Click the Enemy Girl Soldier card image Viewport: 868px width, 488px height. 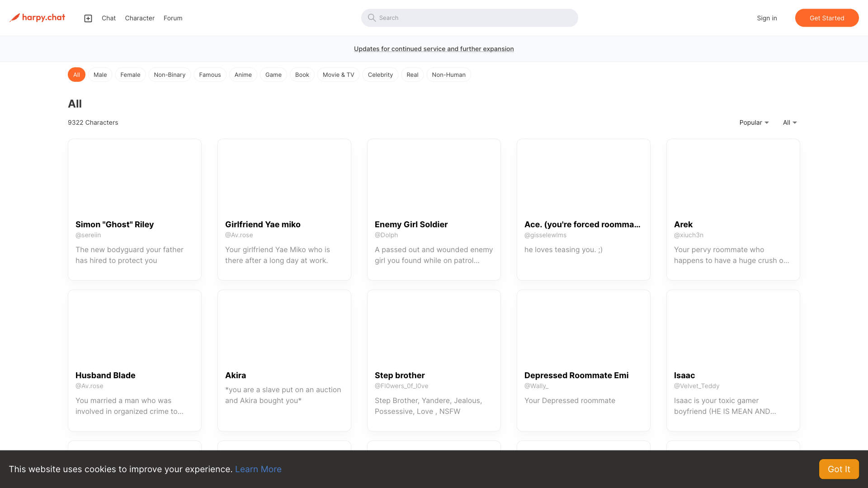click(x=434, y=176)
